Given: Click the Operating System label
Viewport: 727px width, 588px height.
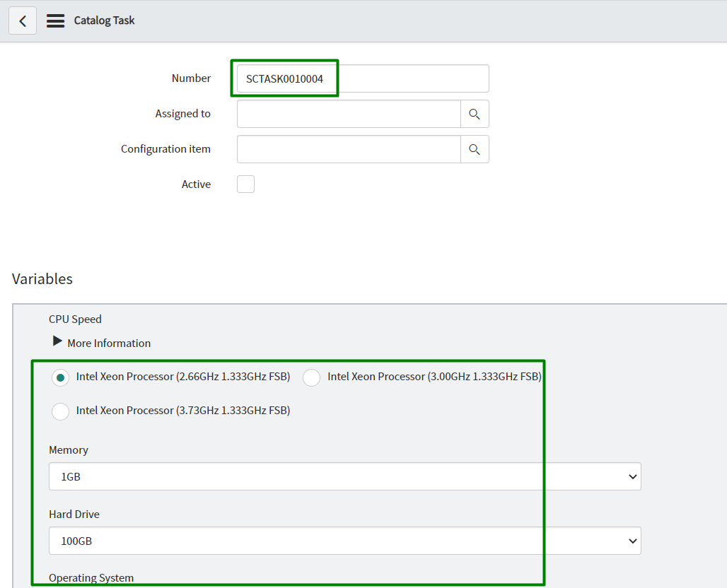Looking at the screenshot, I should tap(91, 578).
